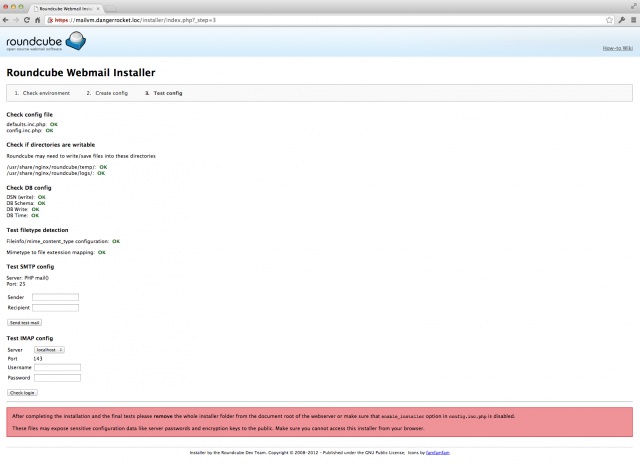Close the Roundcube Webmail browser tab
Viewport: 640px width, 469px height.
[98, 9]
